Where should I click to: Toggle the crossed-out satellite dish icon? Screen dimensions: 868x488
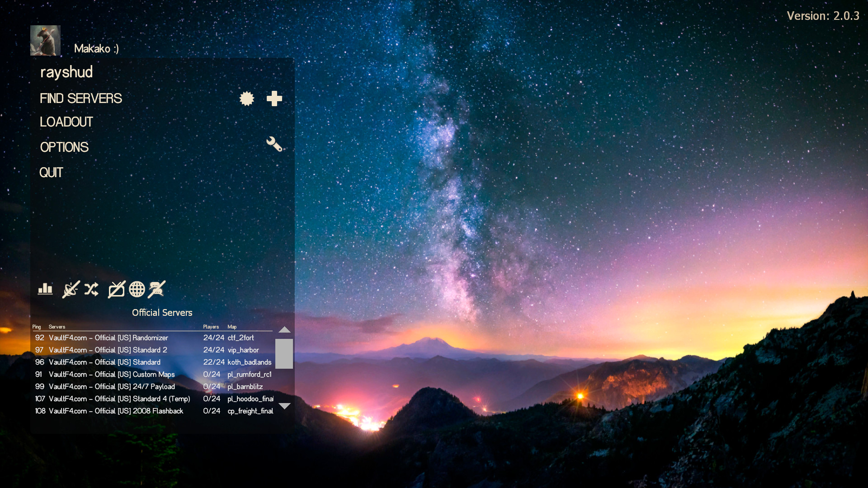(71, 289)
